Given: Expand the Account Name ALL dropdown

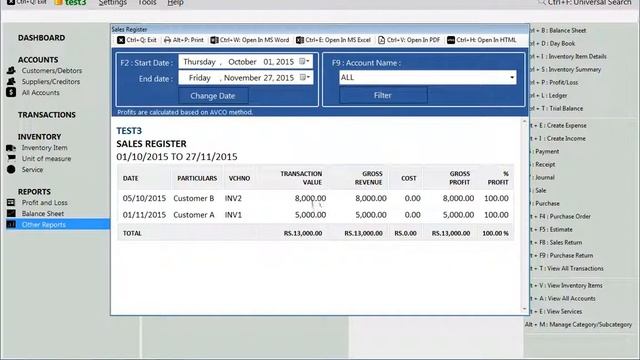Looking at the screenshot, I should [x=512, y=78].
